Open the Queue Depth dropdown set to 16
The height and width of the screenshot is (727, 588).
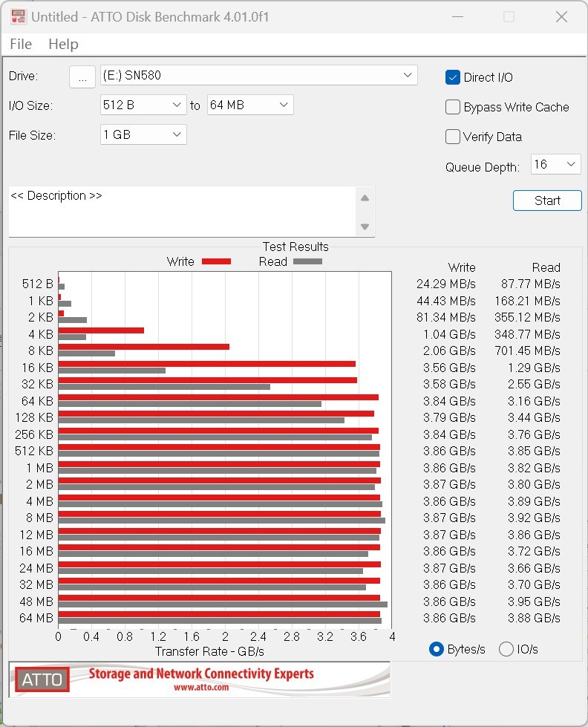[555, 164]
